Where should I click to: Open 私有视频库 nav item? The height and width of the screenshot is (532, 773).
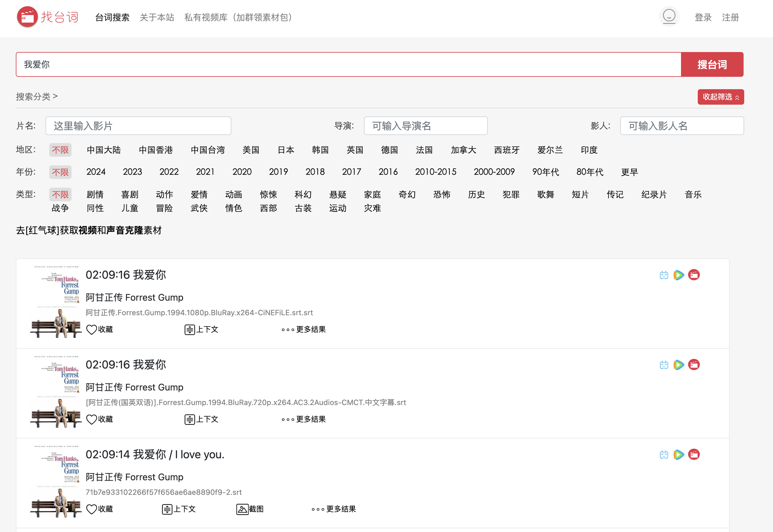(239, 17)
